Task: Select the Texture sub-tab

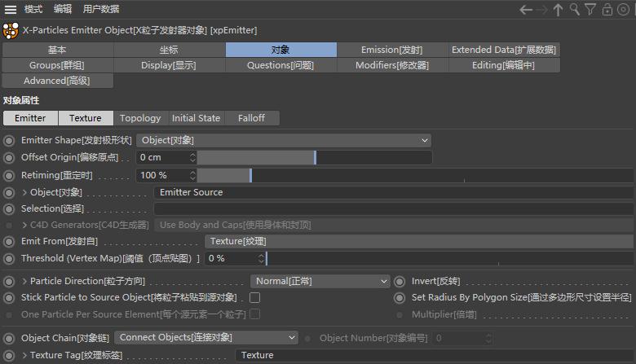Action: [x=86, y=118]
